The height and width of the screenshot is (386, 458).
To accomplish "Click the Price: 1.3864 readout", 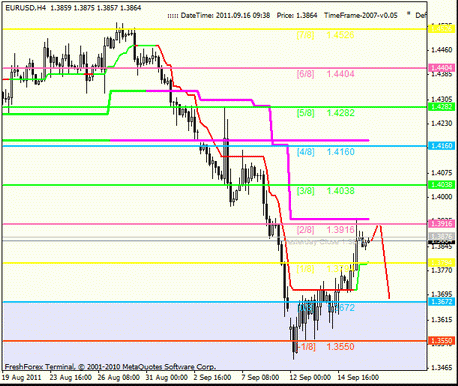I will [x=297, y=15].
